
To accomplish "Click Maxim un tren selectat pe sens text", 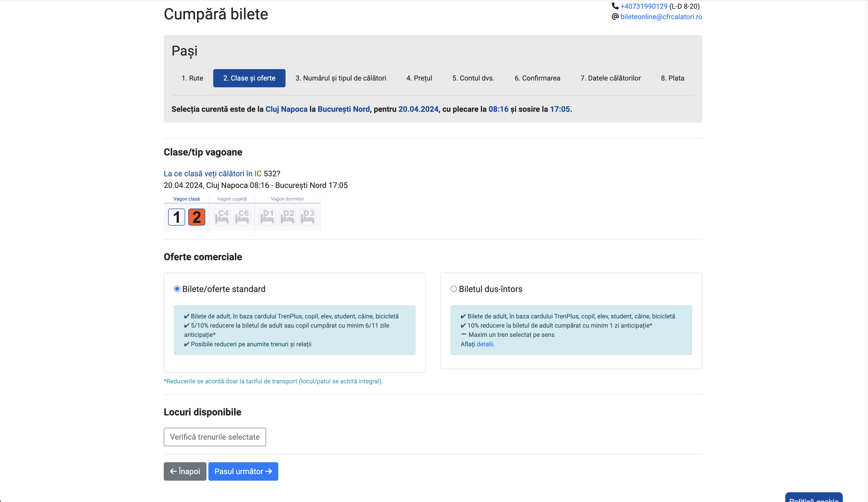I will pyautogui.click(x=511, y=335).
